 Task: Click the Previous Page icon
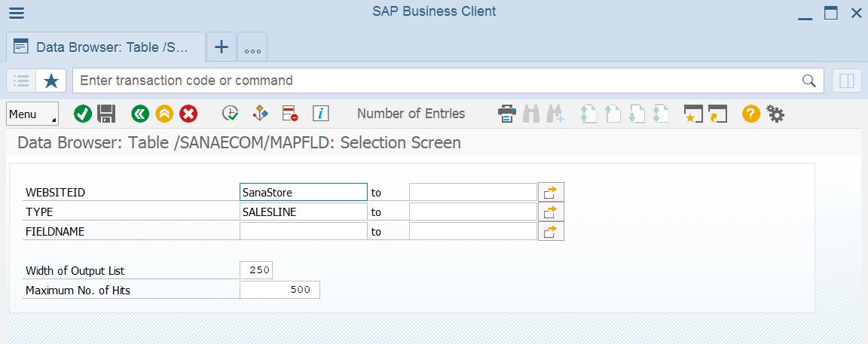613,114
